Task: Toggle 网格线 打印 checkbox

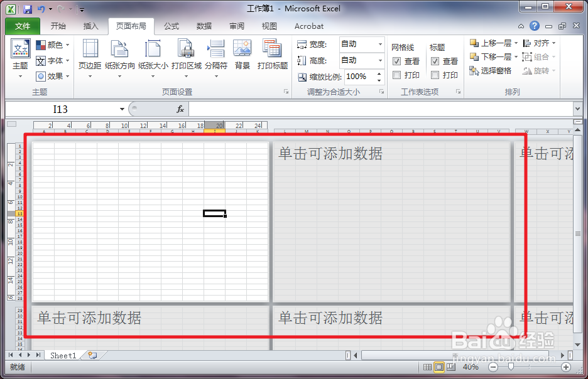Action: (x=396, y=75)
